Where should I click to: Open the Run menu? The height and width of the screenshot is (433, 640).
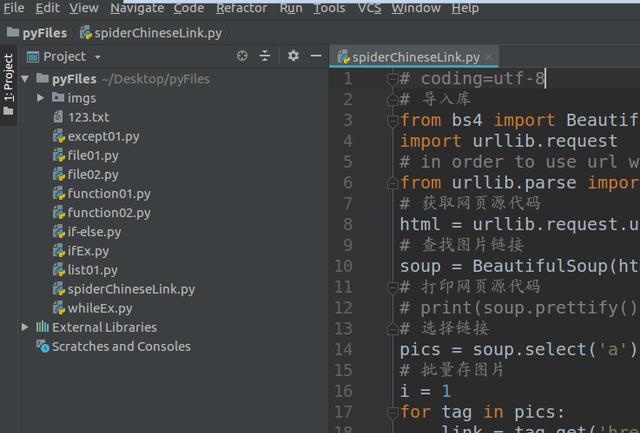tap(291, 8)
